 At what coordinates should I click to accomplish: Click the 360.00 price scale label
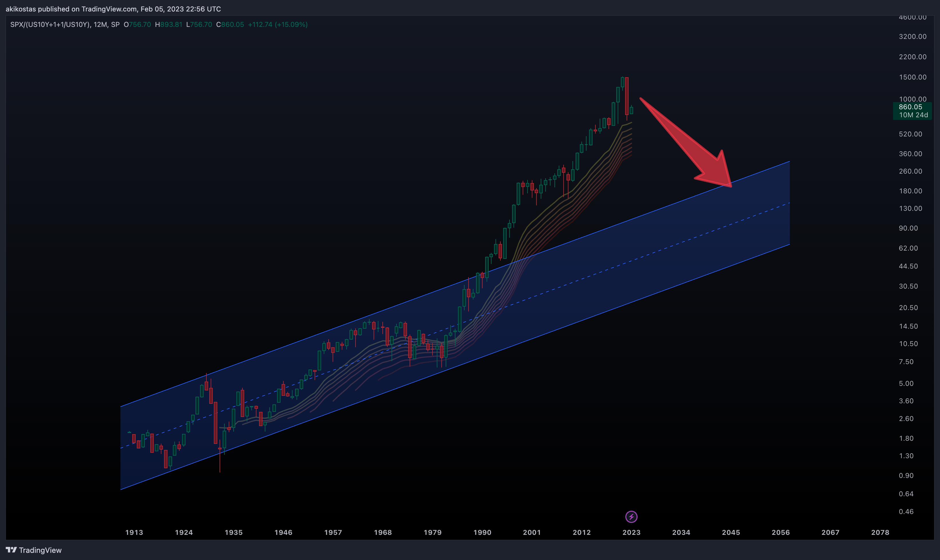(911, 154)
